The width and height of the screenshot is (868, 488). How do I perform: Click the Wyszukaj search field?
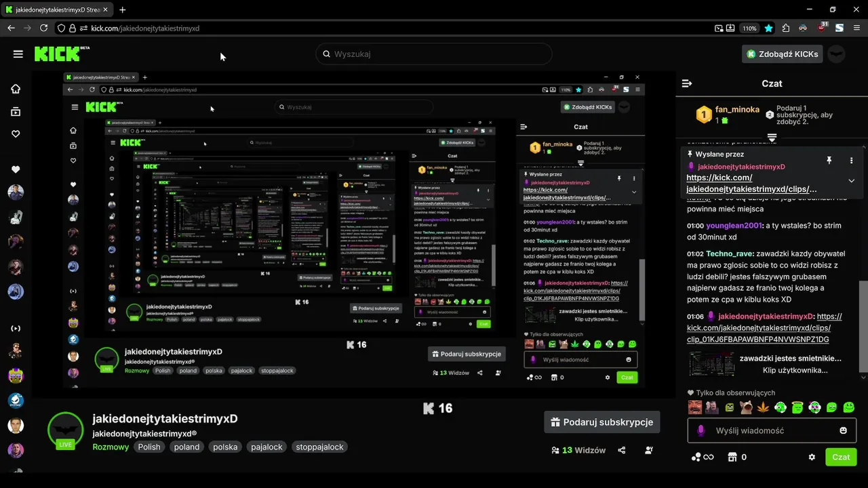(434, 54)
